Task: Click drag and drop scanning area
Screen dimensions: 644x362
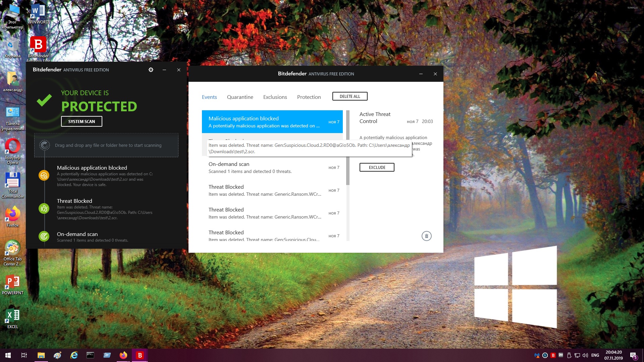Action: point(106,145)
